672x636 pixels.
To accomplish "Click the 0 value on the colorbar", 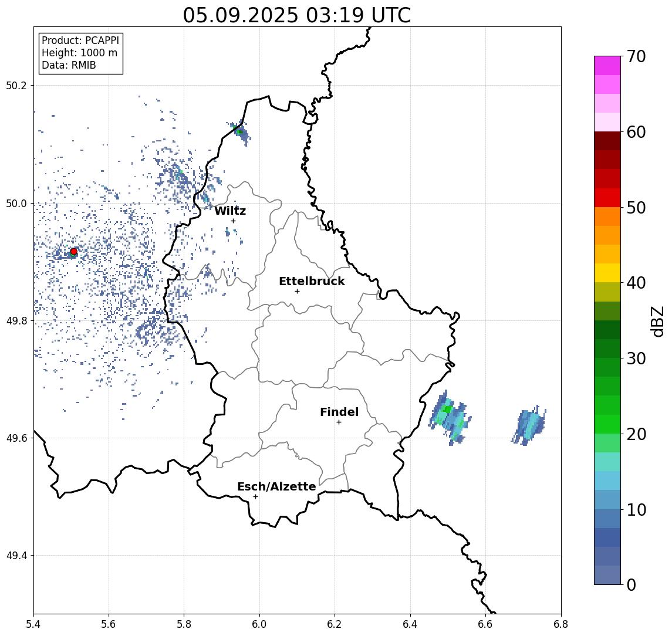I will pos(632,584).
